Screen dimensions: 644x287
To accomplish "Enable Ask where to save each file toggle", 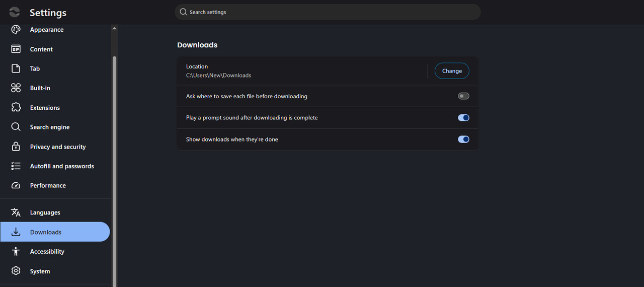I will (463, 96).
